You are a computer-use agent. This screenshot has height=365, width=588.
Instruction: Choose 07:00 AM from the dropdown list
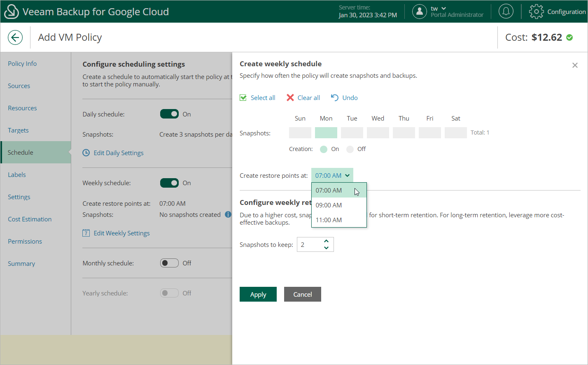[x=339, y=190]
